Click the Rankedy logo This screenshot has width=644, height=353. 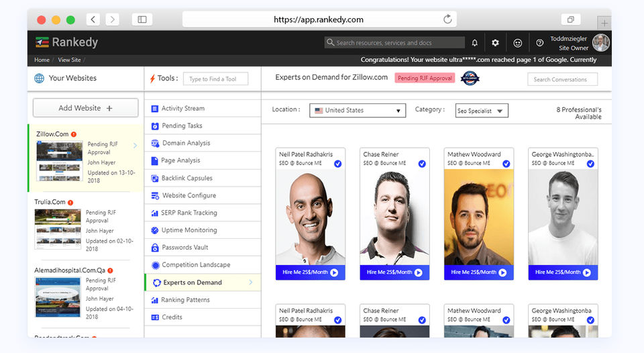pyautogui.click(x=66, y=42)
